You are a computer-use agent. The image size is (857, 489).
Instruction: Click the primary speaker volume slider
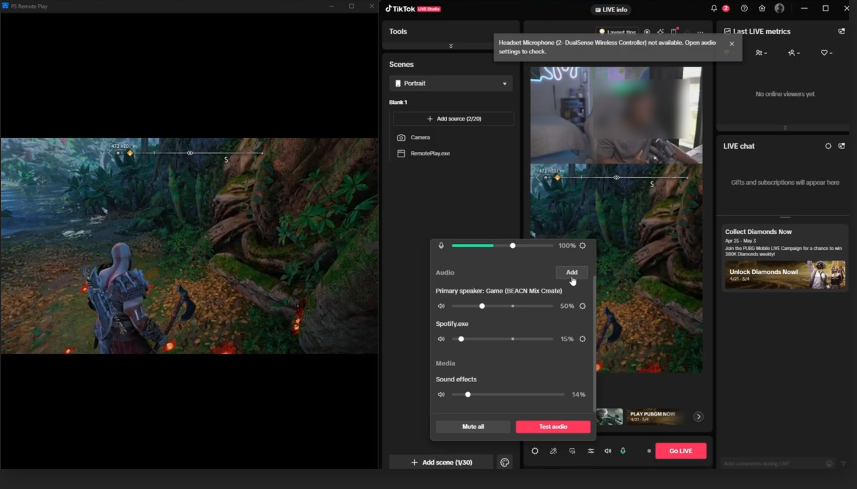click(x=482, y=306)
